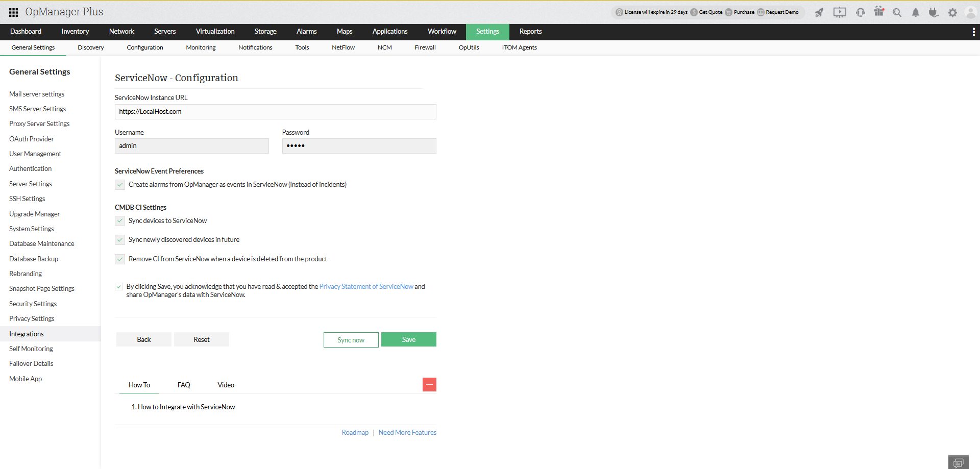Open the apps grid launcher icon
This screenshot has width=980, height=469.
(x=14, y=12)
